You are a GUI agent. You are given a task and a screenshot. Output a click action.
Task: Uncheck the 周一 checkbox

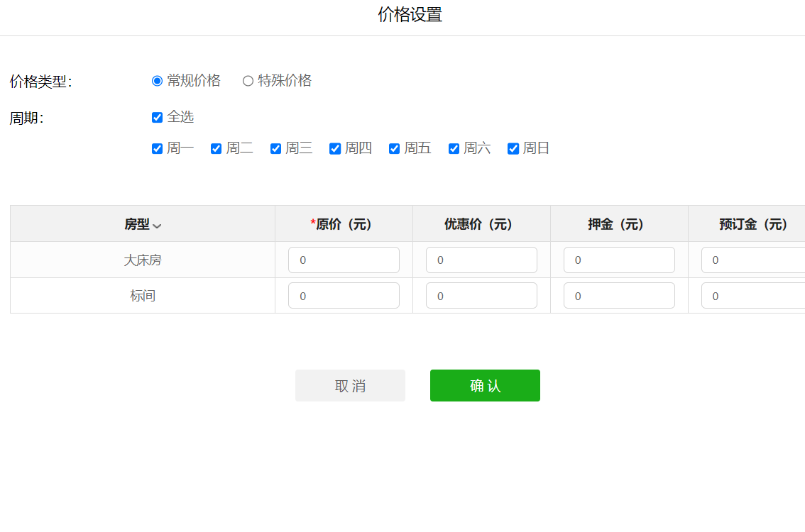(158, 149)
